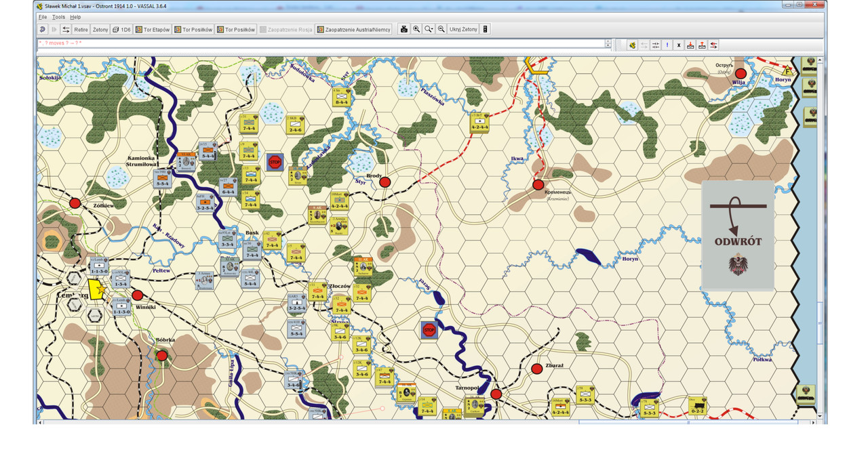The width and height of the screenshot is (868, 475).
Task: Click the opposing arrows alignment icon
Action: pyautogui.click(x=656, y=45)
